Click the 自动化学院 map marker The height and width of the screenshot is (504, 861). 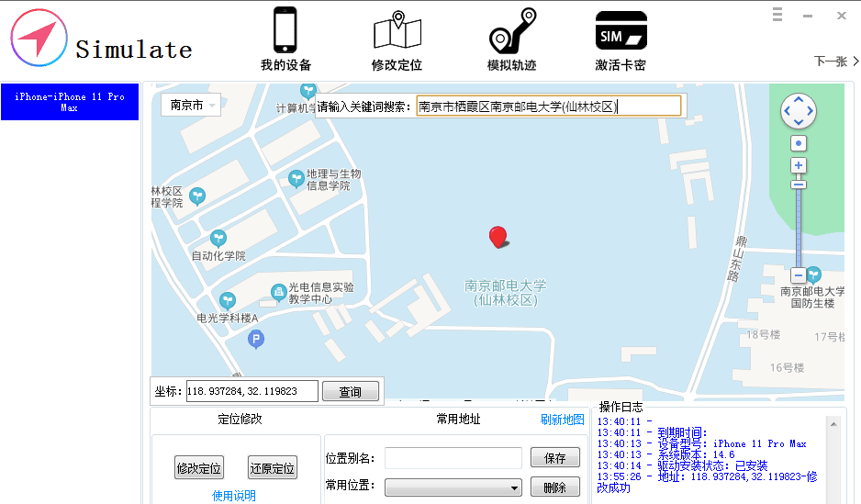(218, 239)
